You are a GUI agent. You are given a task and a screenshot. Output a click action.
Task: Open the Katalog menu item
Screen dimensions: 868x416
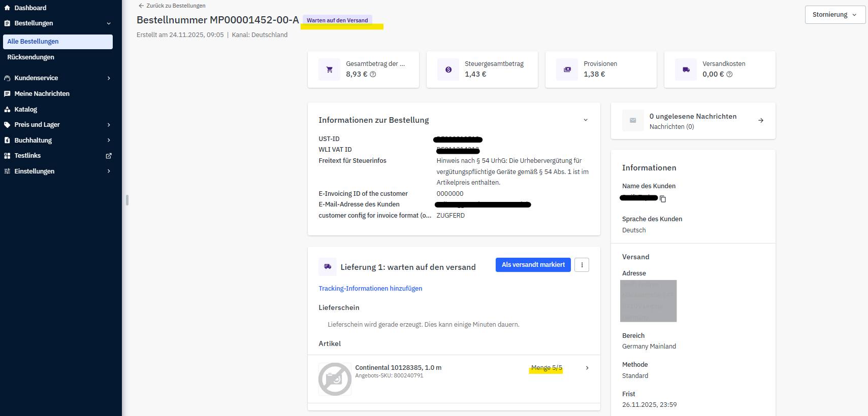(x=25, y=110)
